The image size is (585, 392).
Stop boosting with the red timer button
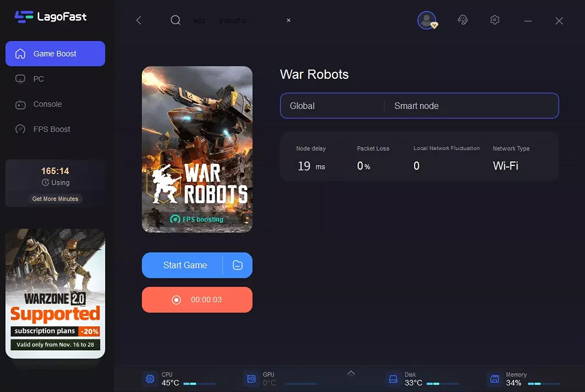click(197, 300)
